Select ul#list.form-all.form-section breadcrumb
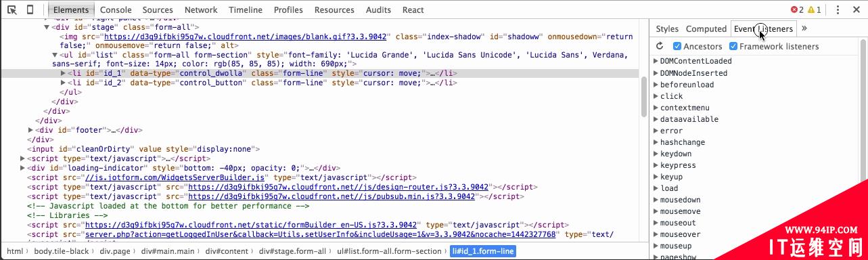Screen dimensions: 868x260 click(389, 251)
